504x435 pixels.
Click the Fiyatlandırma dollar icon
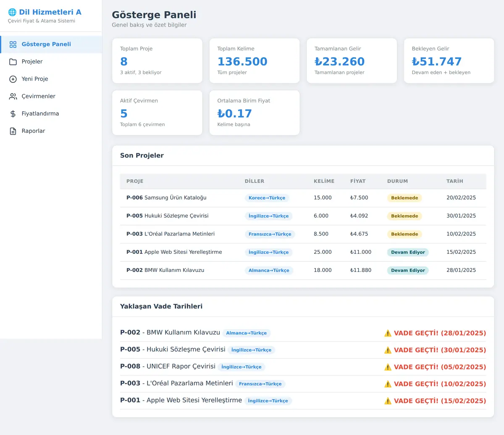[x=13, y=113]
